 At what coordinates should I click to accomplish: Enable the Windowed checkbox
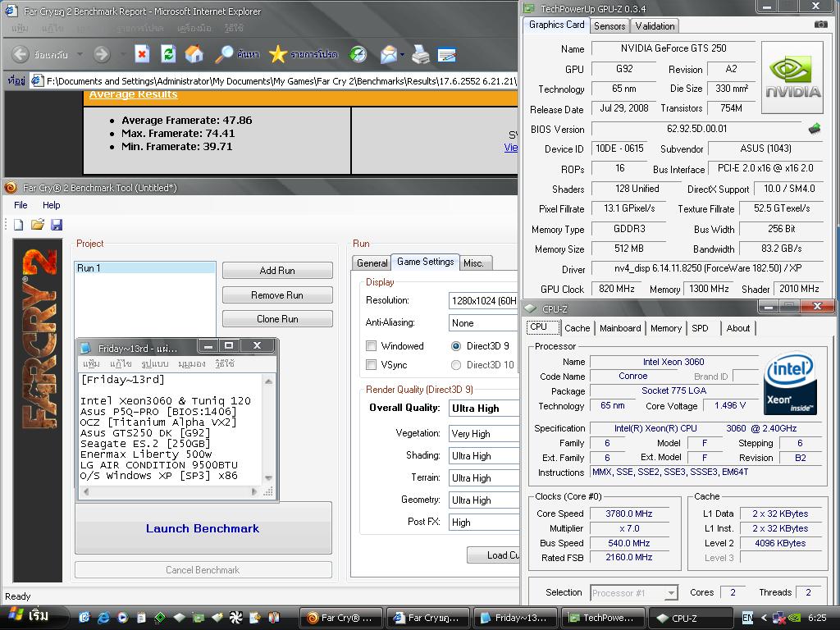coord(371,346)
